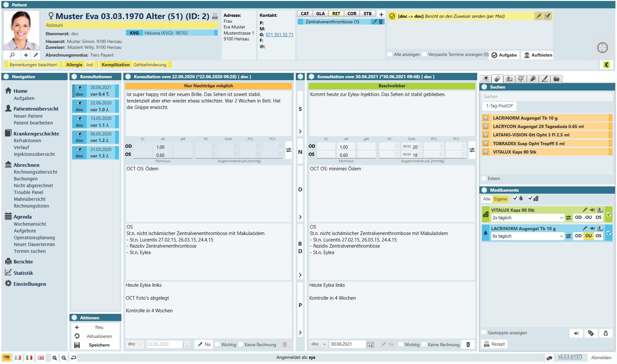Click the zoom-in magnifier in the status bar
This screenshot has width=617, height=364.
55,358
